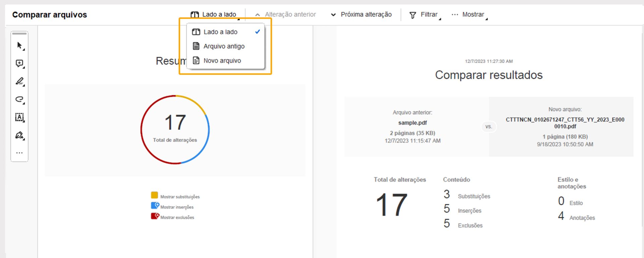Open the Mostrar options menu

pyautogui.click(x=469, y=14)
